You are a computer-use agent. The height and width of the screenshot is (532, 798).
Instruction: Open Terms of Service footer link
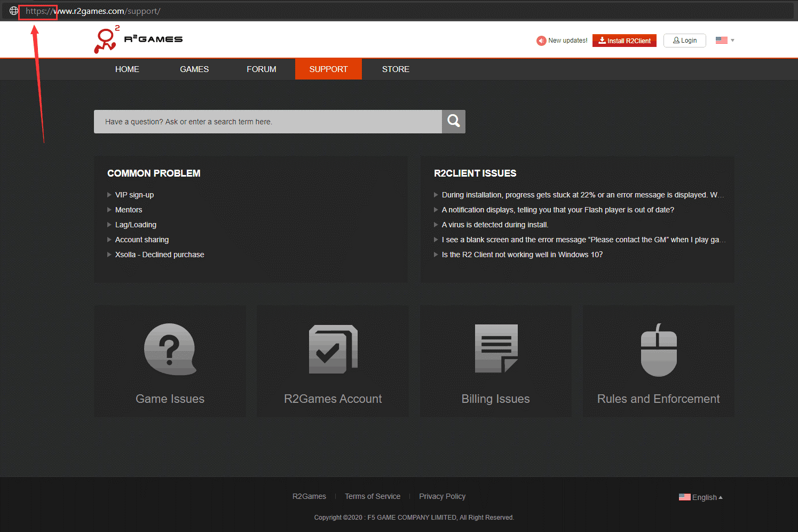(x=373, y=496)
